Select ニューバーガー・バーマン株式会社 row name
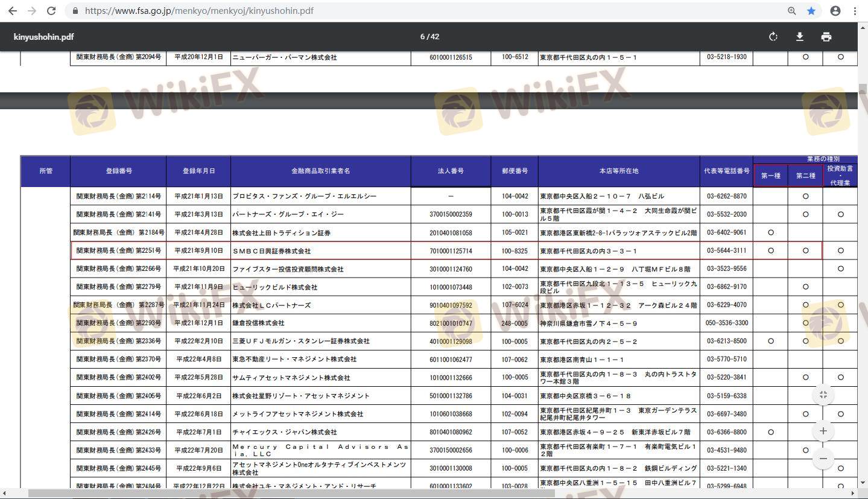868x499 pixels. pyautogui.click(x=285, y=57)
